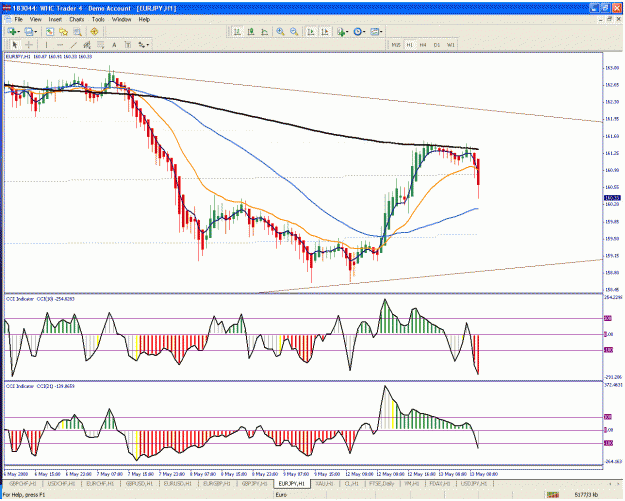Activate the crosshair mode
The height and width of the screenshot is (501, 625).
(x=29, y=45)
